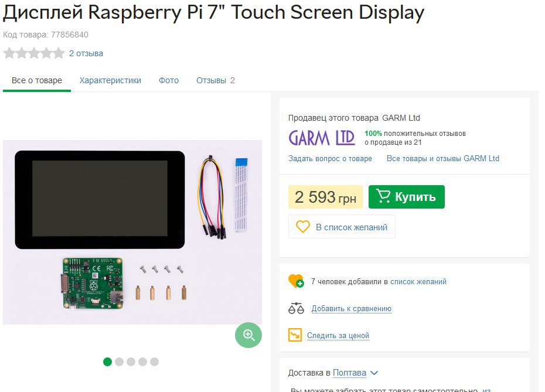The width and height of the screenshot is (545, 392).
Task: Select the last photo carousel dot
Action: point(154,362)
